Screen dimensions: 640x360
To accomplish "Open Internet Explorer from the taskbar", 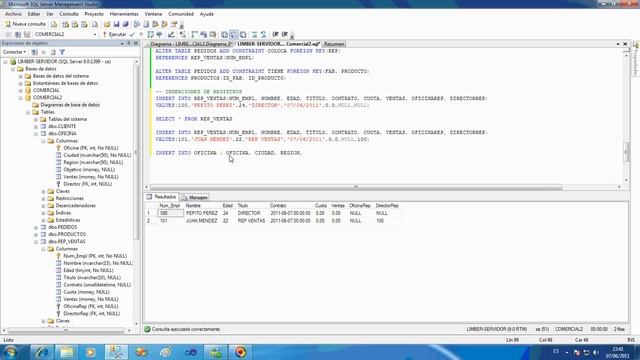I will pos(42,352).
